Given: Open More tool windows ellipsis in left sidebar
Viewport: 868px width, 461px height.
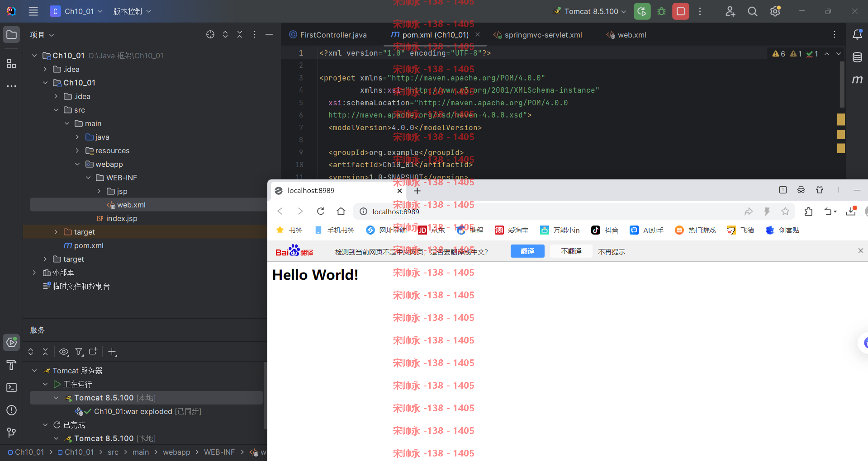Looking at the screenshot, I should click(x=11, y=86).
